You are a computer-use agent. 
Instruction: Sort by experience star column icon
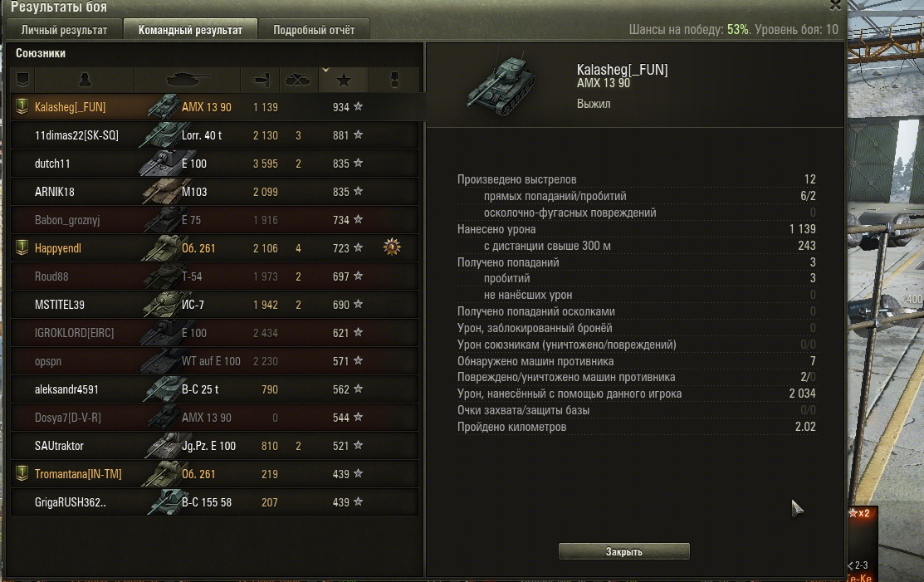point(344,80)
